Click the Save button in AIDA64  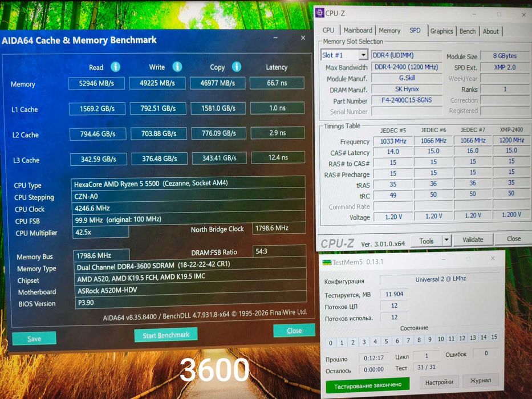34,339
